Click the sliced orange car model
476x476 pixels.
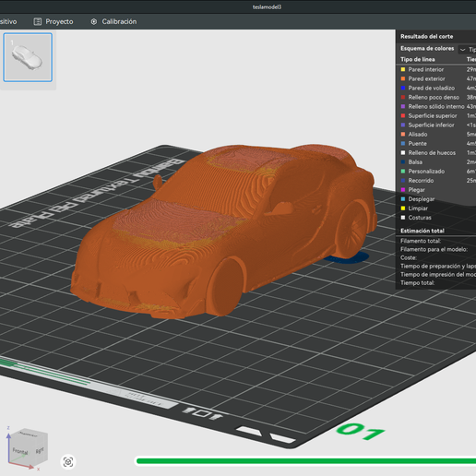click(x=224, y=231)
